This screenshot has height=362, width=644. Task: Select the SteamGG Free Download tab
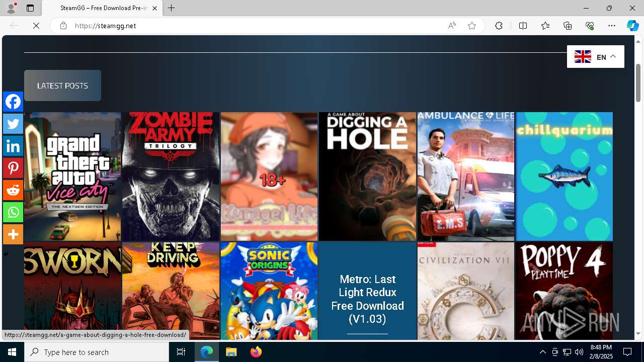102,8
